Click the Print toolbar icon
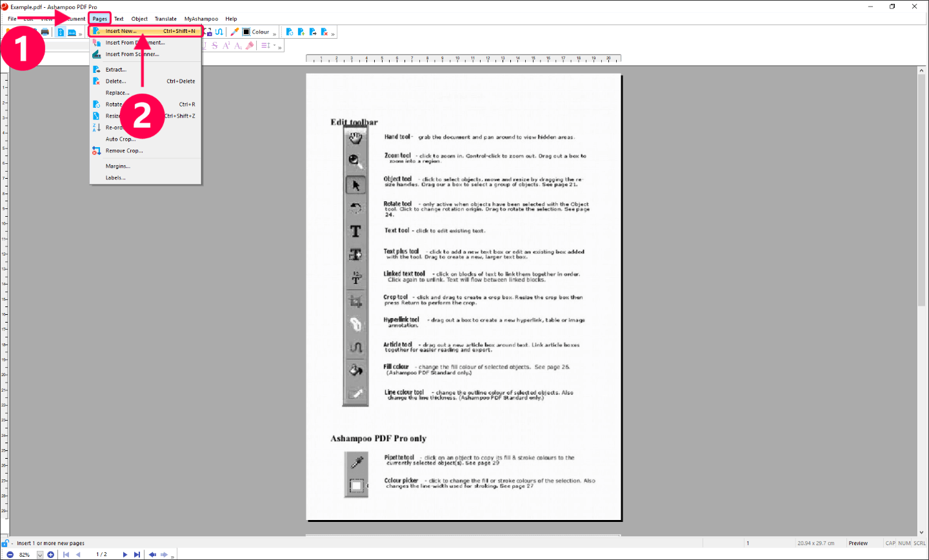Screen dimensions: 929x560 click(x=45, y=32)
